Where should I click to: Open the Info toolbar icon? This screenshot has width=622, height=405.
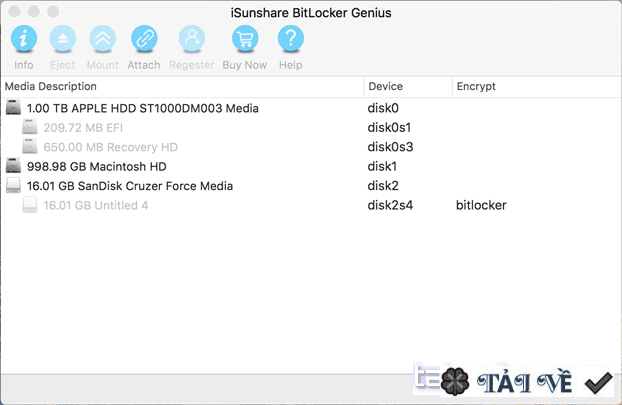pyautogui.click(x=24, y=38)
